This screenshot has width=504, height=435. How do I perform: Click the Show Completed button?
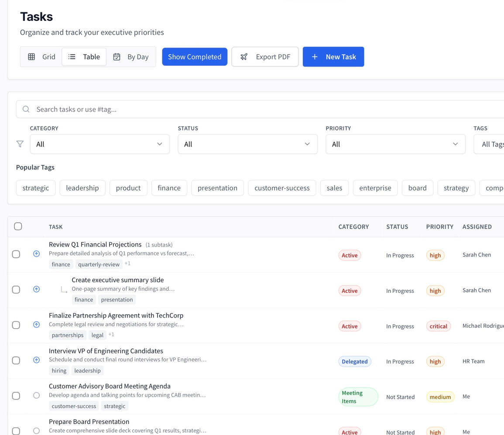(195, 57)
